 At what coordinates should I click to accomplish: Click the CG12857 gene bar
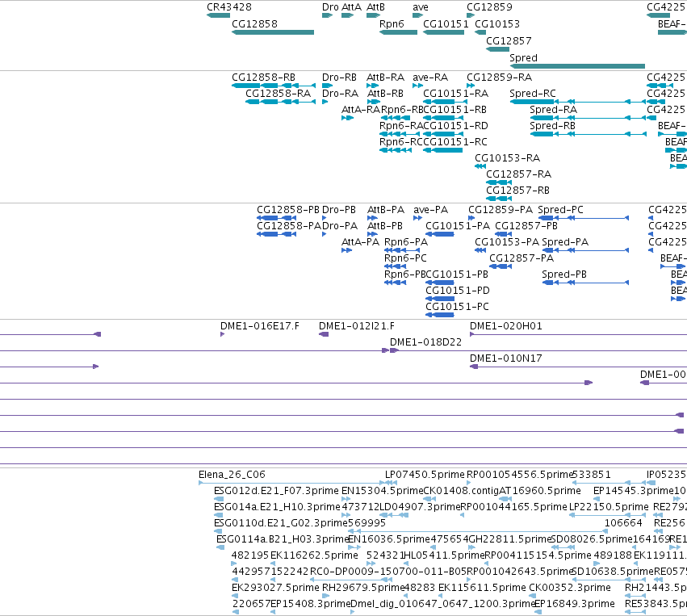tap(497, 49)
